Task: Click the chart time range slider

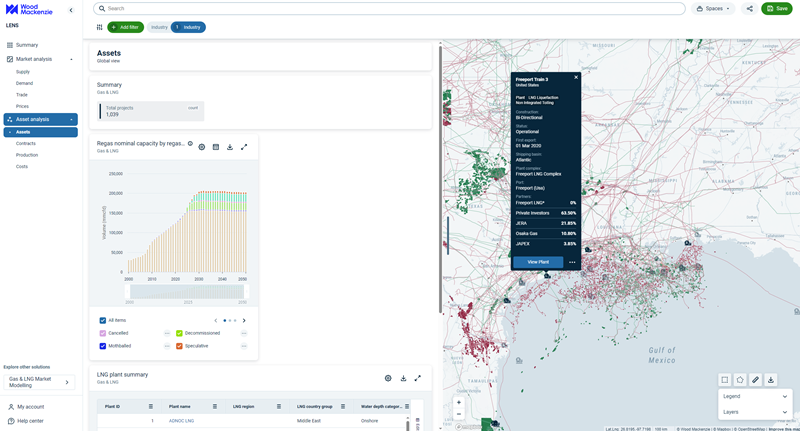Action: tap(186, 291)
